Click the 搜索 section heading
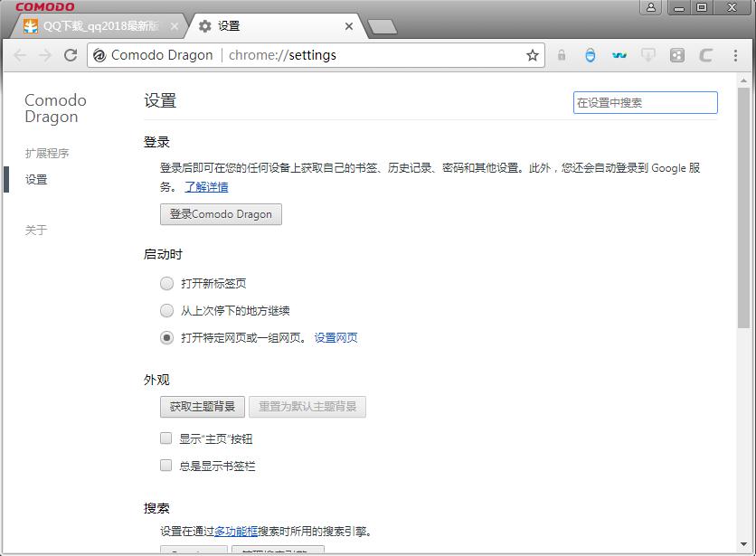Viewport: 756px width, 556px height. 156,508
